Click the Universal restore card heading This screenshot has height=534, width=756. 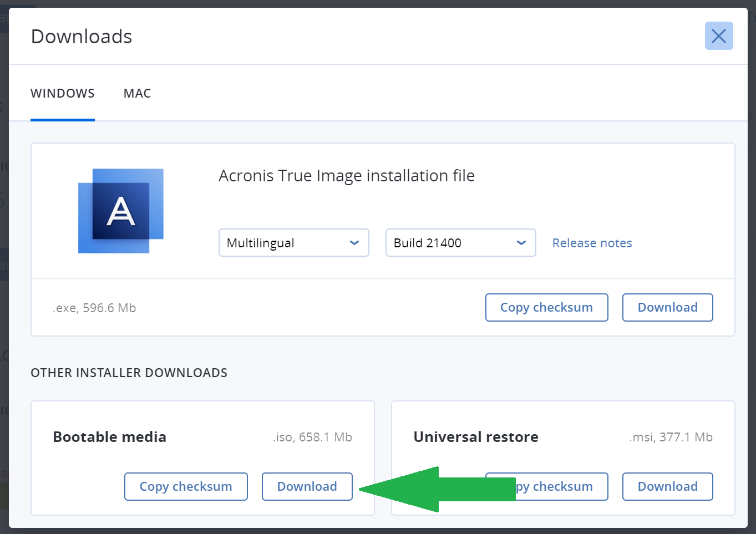tap(475, 436)
